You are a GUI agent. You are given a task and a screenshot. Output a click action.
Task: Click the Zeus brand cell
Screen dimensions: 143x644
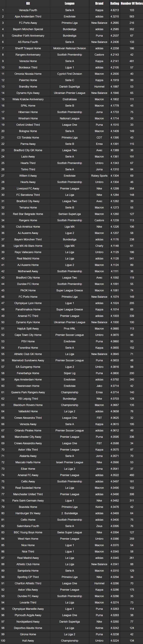tap(99, 526)
